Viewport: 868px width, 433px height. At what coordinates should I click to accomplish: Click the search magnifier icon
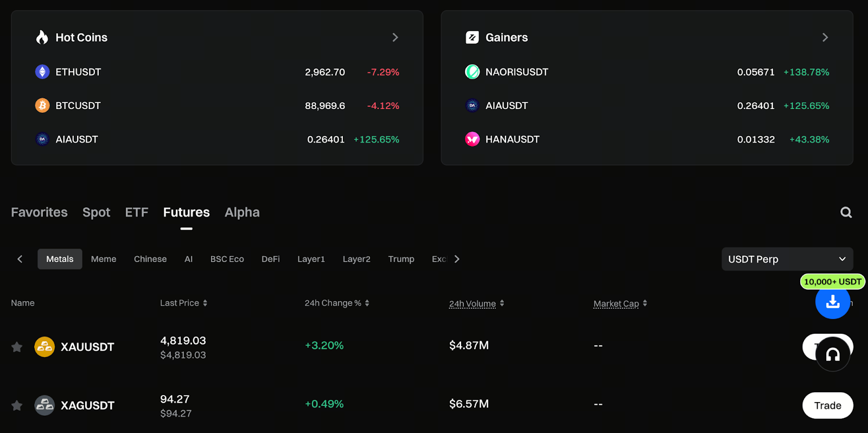(x=846, y=213)
